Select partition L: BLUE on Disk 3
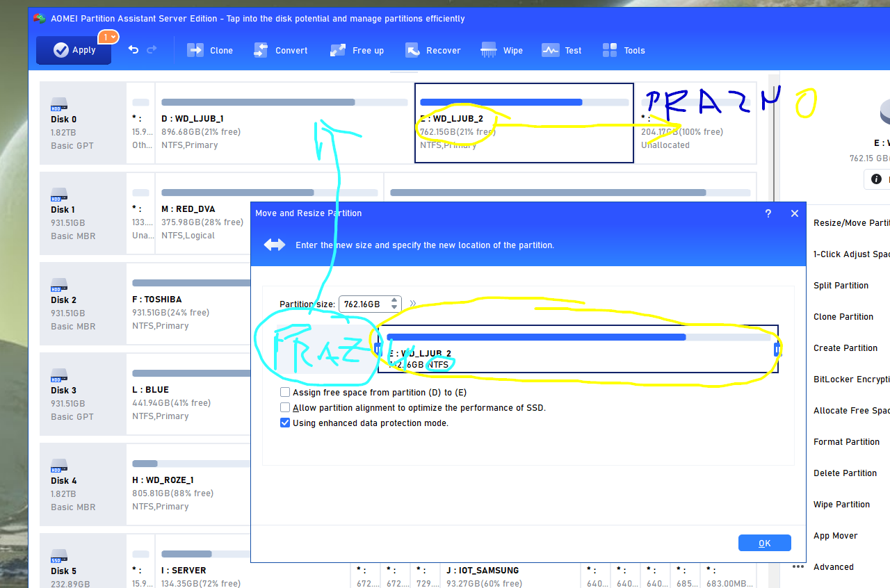The image size is (890, 588). 188,394
